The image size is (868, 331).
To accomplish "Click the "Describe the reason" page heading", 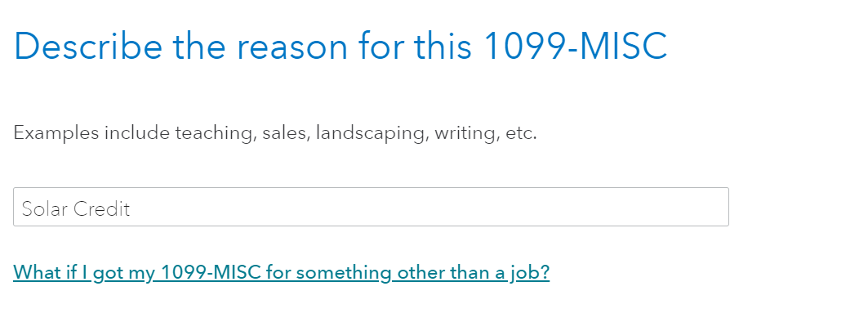I will [341, 47].
